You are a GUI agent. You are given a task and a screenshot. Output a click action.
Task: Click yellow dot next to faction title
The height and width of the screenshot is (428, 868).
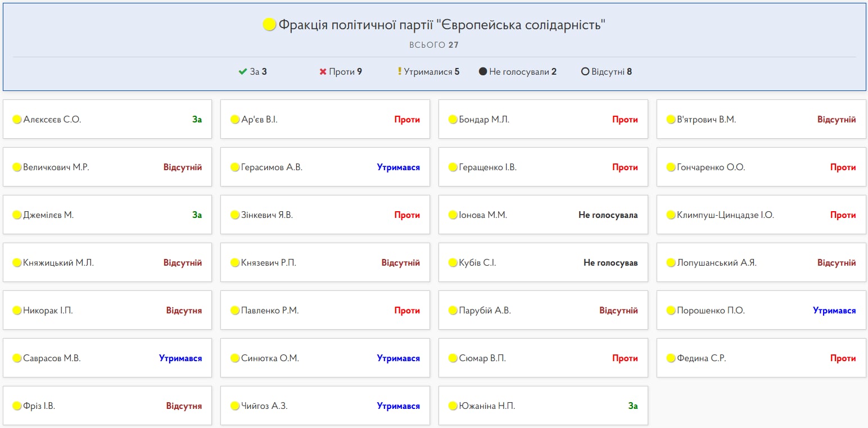269,25
